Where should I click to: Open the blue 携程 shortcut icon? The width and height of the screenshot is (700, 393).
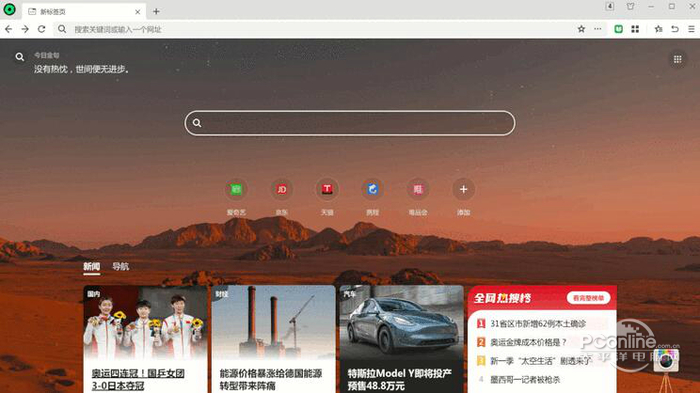click(x=373, y=189)
